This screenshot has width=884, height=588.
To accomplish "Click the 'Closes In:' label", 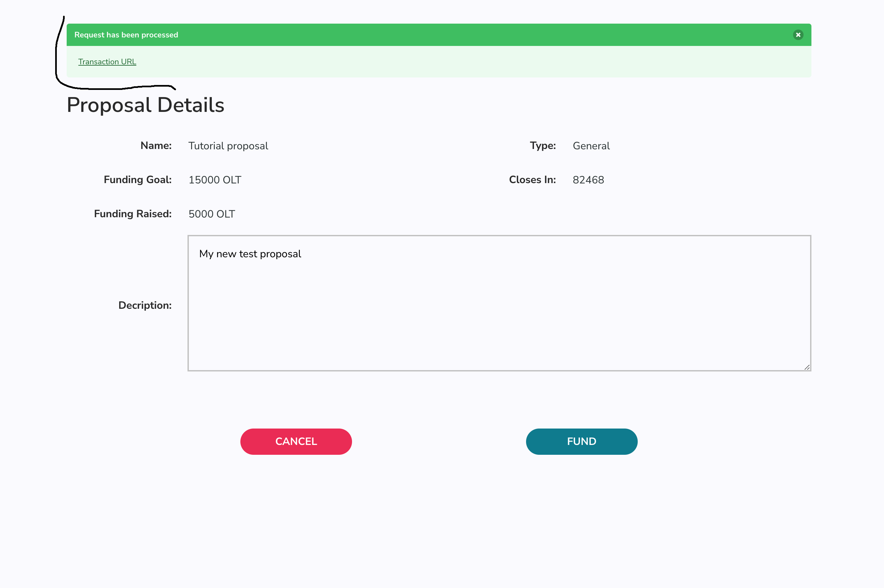I will [x=532, y=179].
